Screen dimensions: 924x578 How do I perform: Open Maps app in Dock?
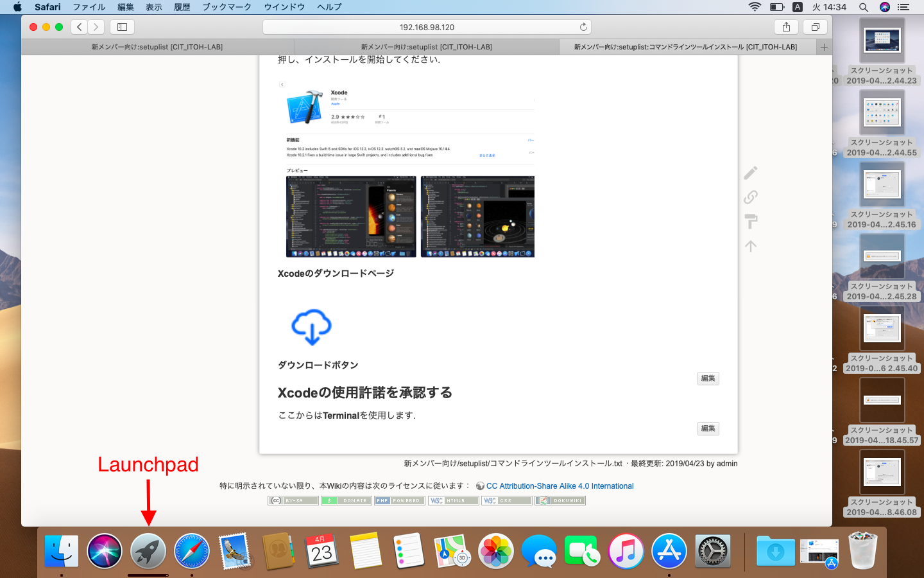pos(452,551)
